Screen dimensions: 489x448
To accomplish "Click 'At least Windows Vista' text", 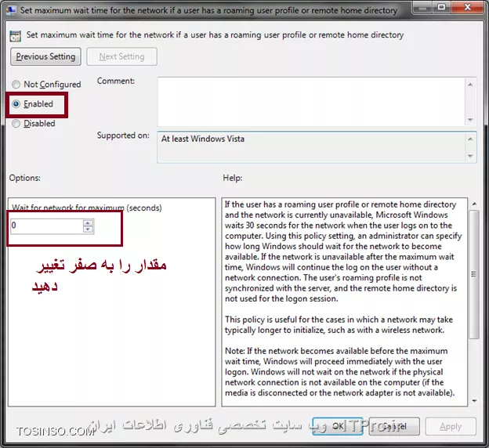I will 203,139.
